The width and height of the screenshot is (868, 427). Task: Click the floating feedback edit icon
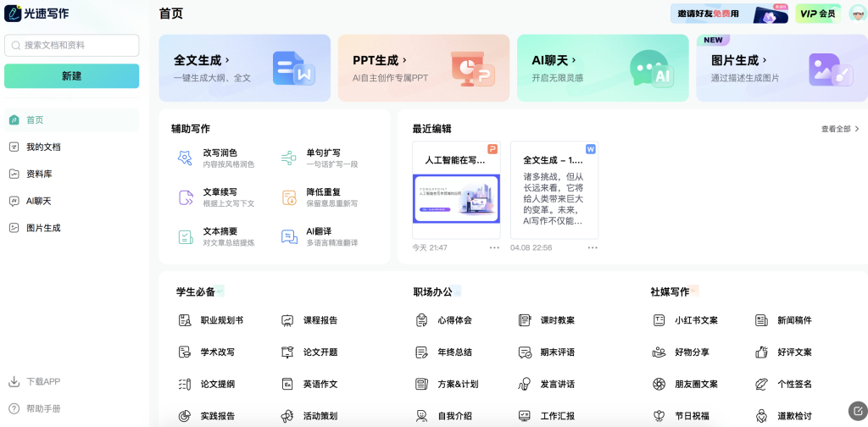tap(858, 411)
